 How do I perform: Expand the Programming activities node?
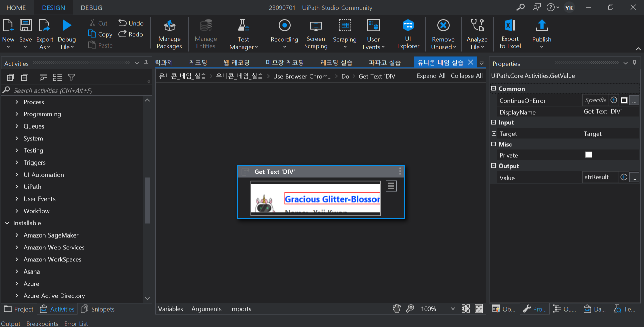pos(17,114)
